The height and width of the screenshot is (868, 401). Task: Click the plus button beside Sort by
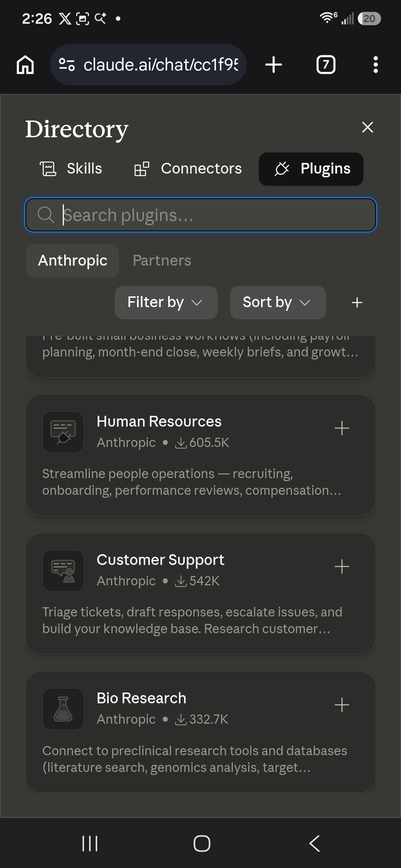coord(357,302)
